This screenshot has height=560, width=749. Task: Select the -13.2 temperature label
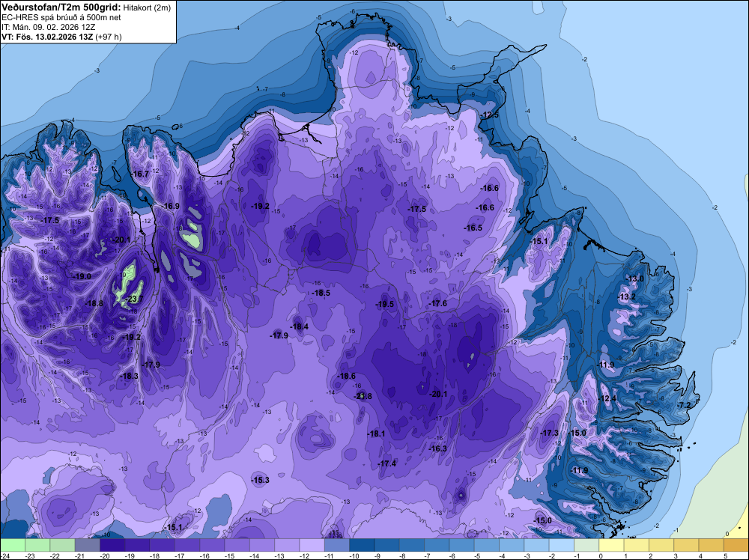click(x=627, y=297)
